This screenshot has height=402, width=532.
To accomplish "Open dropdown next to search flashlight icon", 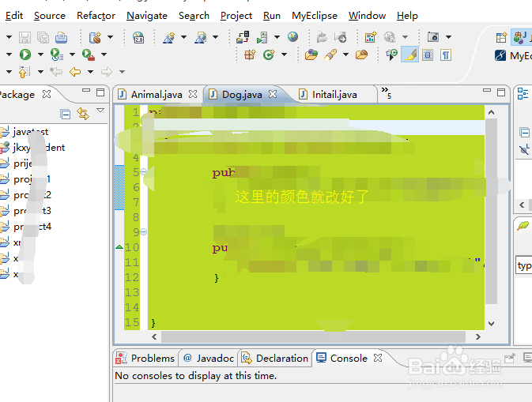I will 345,54.
